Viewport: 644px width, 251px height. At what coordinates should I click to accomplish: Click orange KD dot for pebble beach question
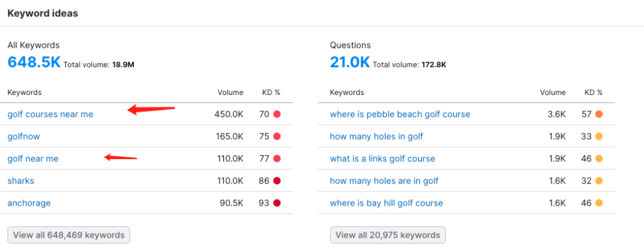(599, 114)
